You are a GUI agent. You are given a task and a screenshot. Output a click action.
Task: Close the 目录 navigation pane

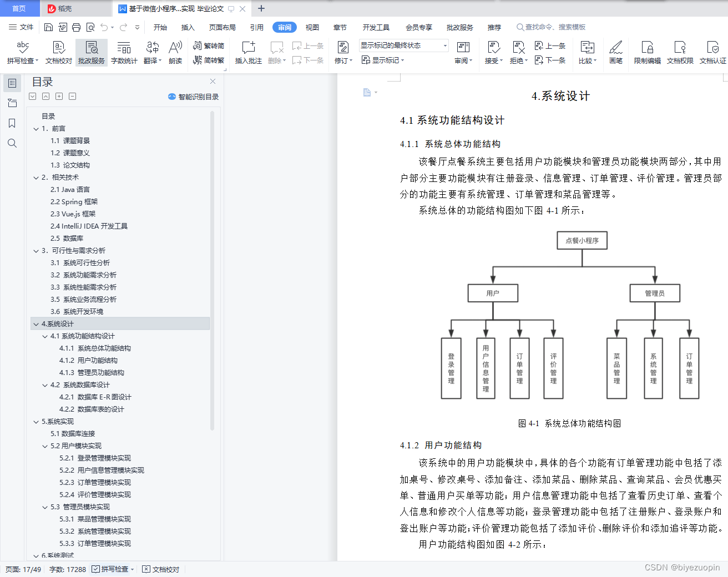coord(213,81)
